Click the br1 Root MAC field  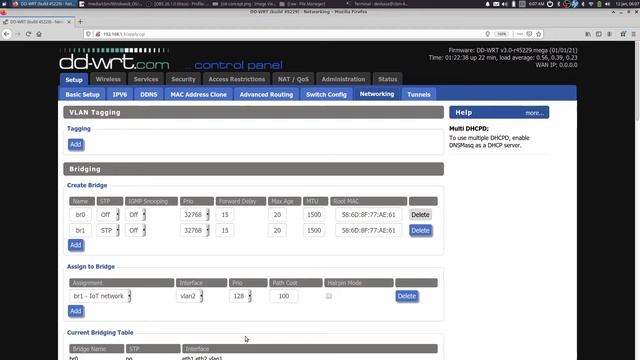[369, 231]
